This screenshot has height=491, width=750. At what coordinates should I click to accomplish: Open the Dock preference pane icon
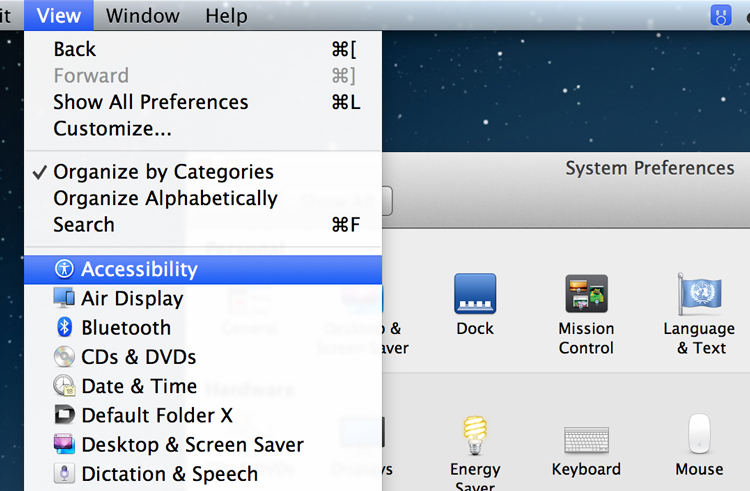click(475, 294)
